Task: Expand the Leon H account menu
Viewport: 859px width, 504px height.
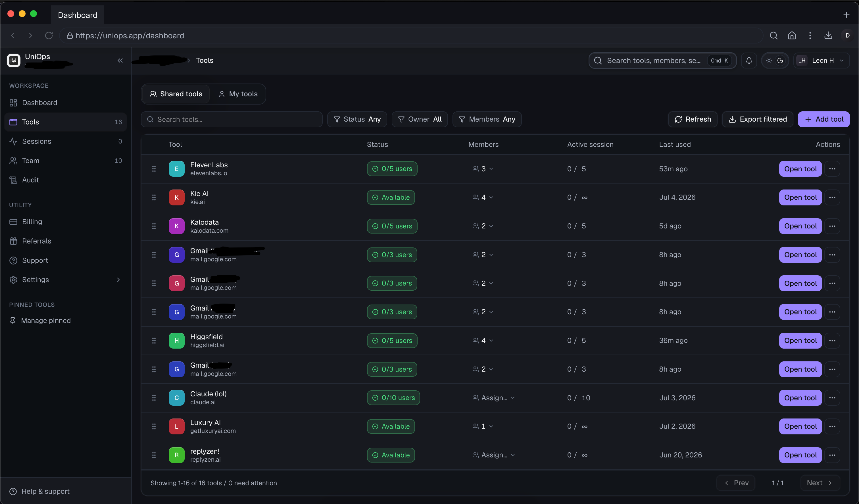Action: [821, 60]
